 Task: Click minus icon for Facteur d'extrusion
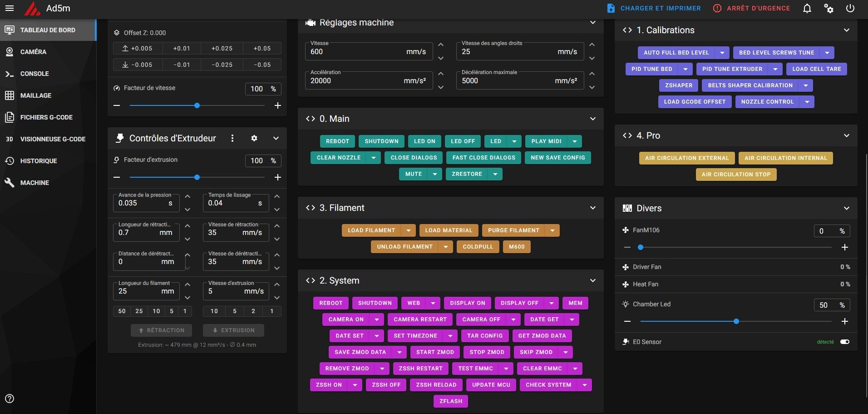point(117,177)
